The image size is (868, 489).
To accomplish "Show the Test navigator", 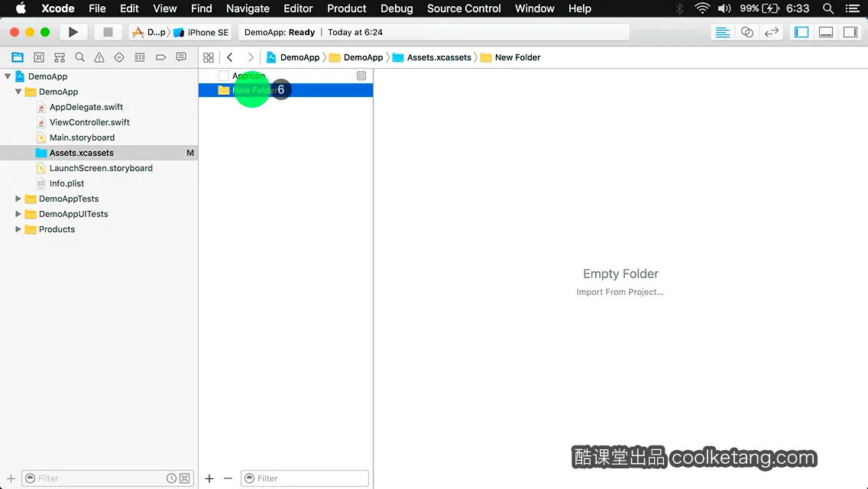I will click(119, 57).
